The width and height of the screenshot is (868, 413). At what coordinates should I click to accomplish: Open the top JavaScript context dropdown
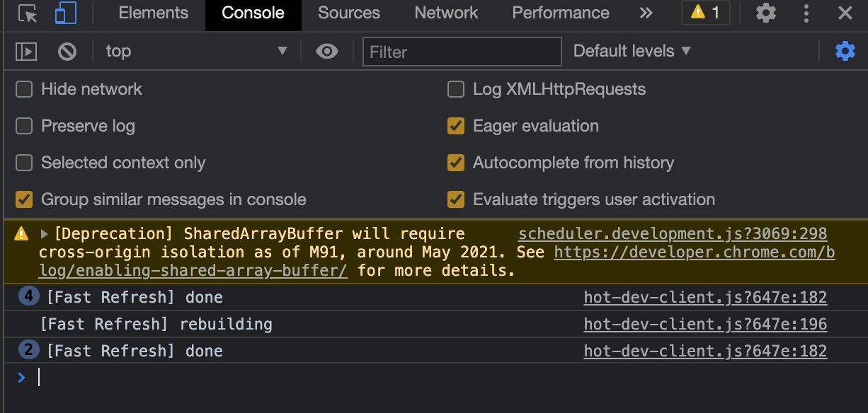[x=196, y=51]
